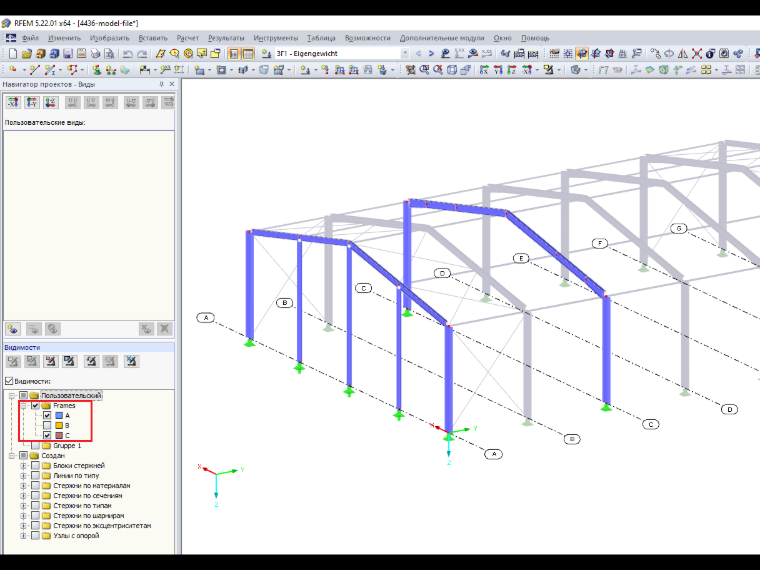Click the red X delete icon in toolbar
Viewport: 760px width, 570px height.
point(697,54)
